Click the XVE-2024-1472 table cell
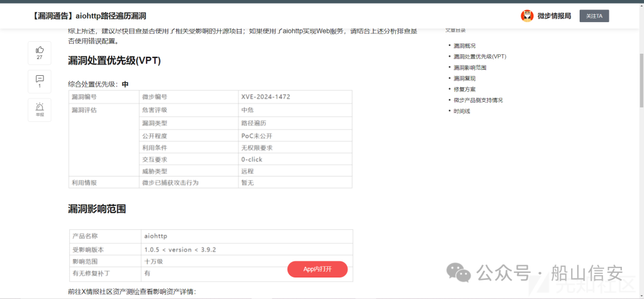This screenshot has height=299, width=644. point(295,97)
